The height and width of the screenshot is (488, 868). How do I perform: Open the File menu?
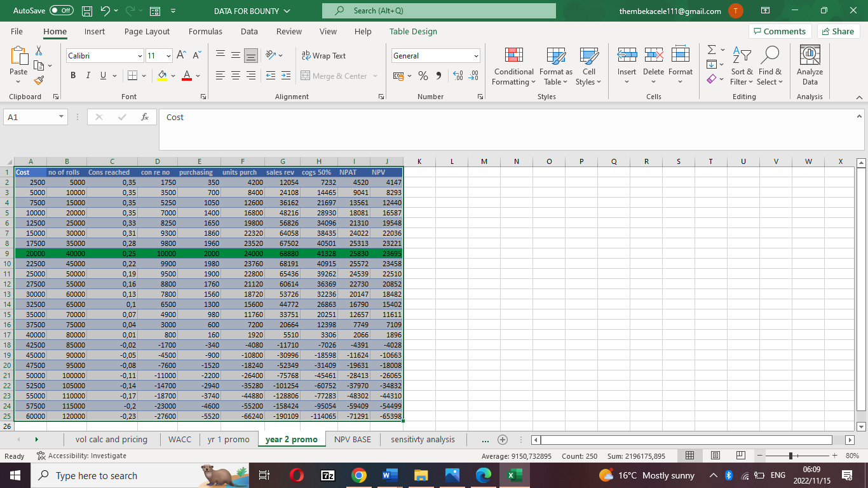point(17,31)
